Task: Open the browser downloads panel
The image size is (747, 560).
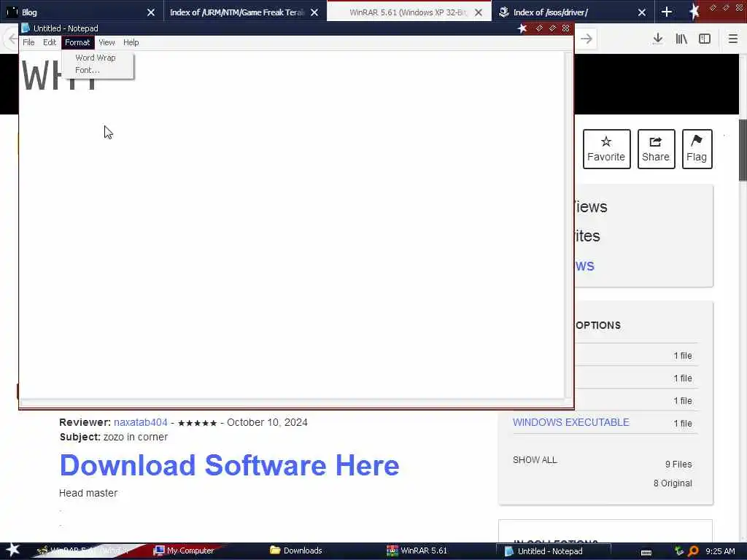Action: pos(658,39)
